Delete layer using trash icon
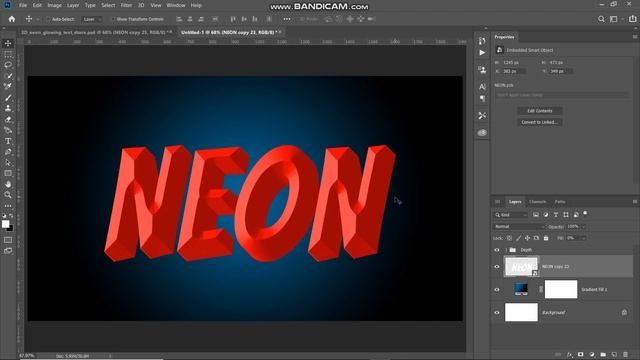The width and height of the screenshot is (640, 360). point(625,355)
